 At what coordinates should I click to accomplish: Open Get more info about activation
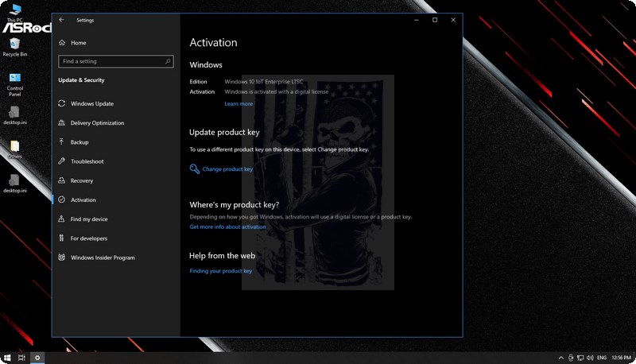(x=227, y=227)
